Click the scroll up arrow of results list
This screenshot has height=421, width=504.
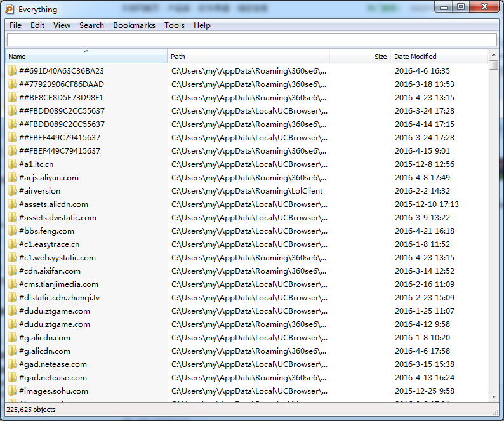[x=494, y=55]
